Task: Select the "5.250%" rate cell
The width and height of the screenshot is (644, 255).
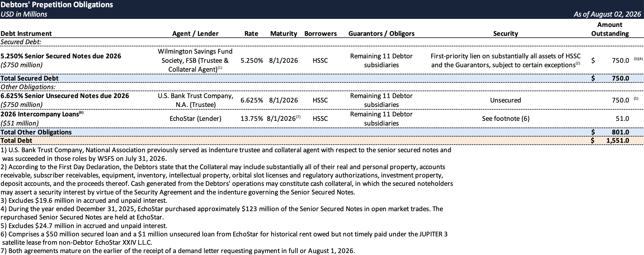Action: pyautogui.click(x=252, y=61)
